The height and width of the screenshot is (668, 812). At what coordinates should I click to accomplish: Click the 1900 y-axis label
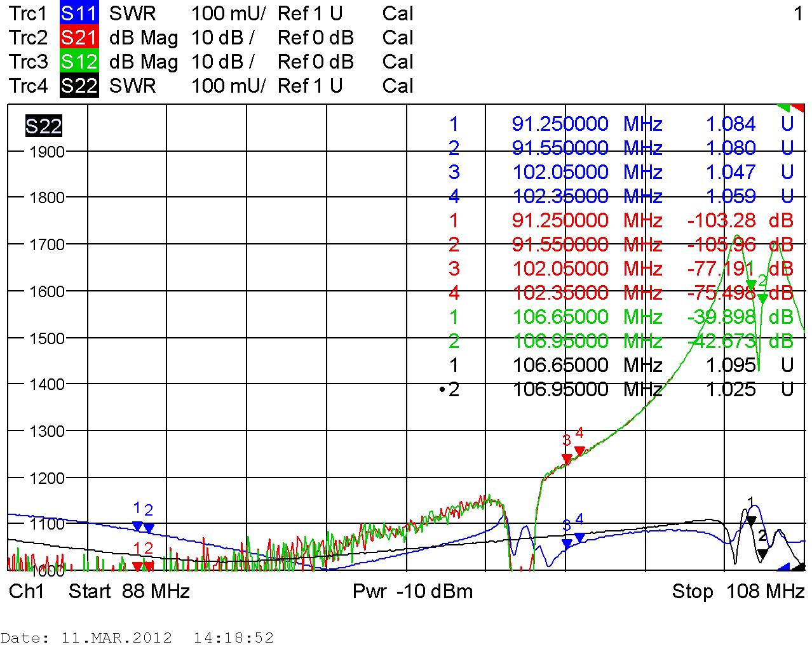coord(47,151)
